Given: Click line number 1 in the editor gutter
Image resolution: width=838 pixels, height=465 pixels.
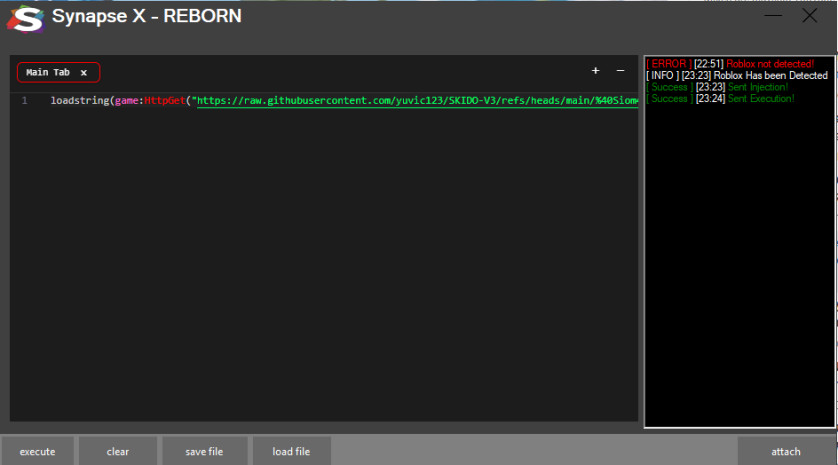Looking at the screenshot, I should pos(24,101).
